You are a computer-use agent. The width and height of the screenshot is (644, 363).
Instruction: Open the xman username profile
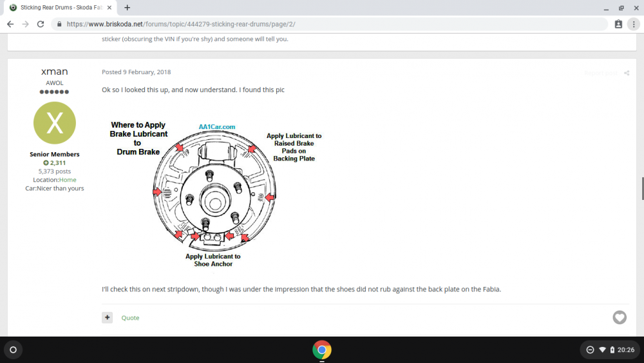[x=55, y=72]
